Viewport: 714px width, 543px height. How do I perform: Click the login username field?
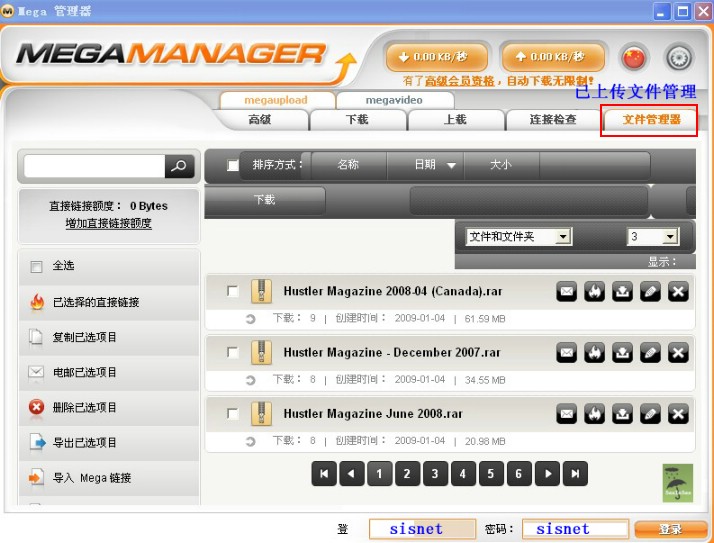coord(422,529)
